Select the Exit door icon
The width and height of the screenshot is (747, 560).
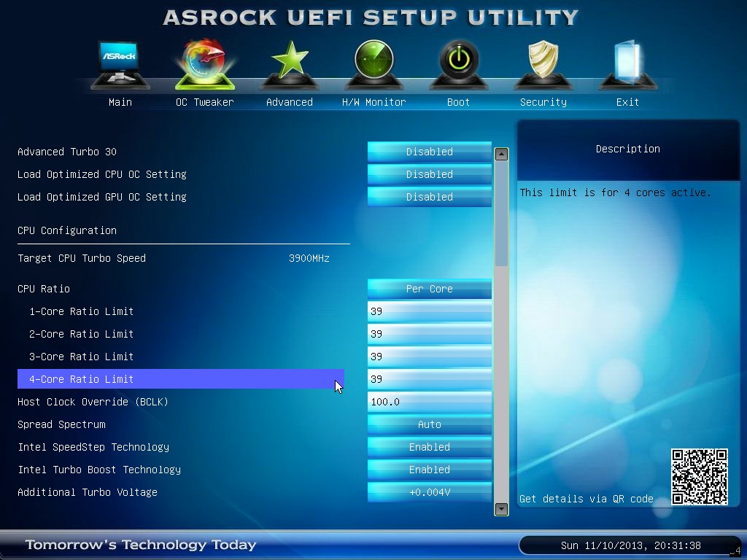tap(627, 65)
